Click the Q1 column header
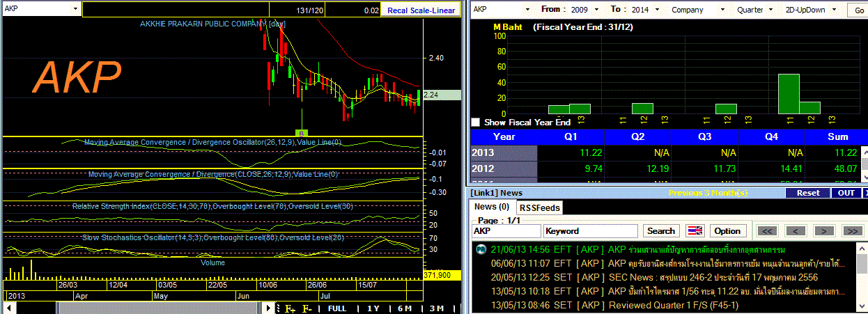This screenshot has width=868, height=314. click(571, 136)
